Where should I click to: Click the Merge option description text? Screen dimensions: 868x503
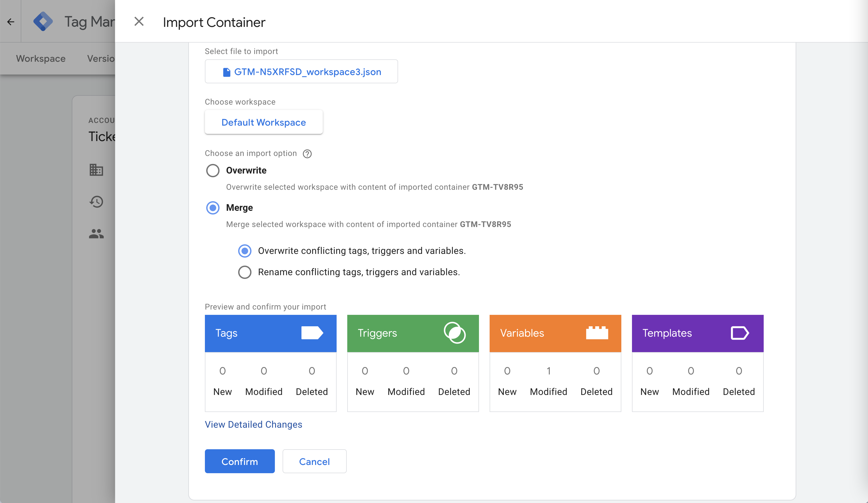(x=369, y=224)
